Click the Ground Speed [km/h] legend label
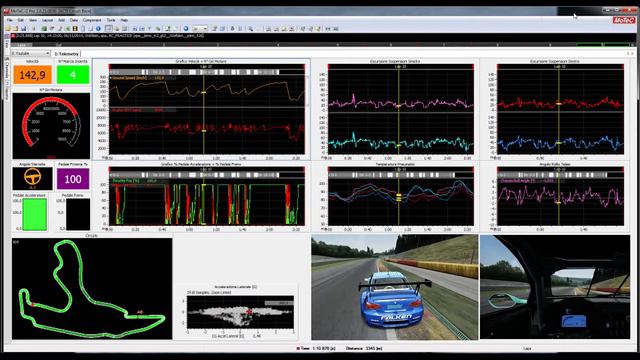This screenshot has height=360, width=640. click(130, 78)
